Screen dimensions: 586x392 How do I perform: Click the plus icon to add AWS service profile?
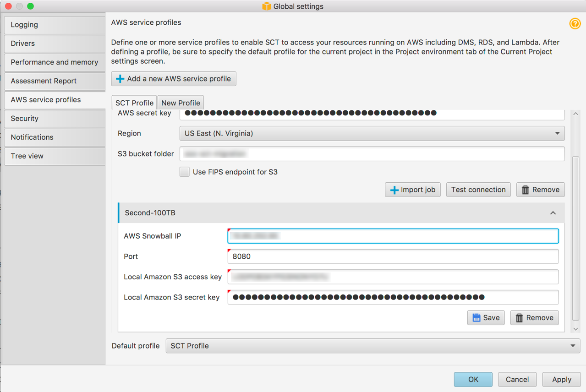click(120, 78)
